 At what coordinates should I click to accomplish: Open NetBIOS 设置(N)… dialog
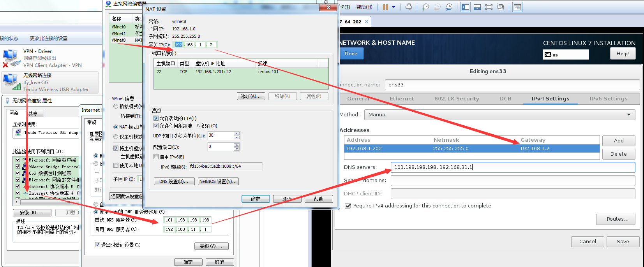point(218,181)
